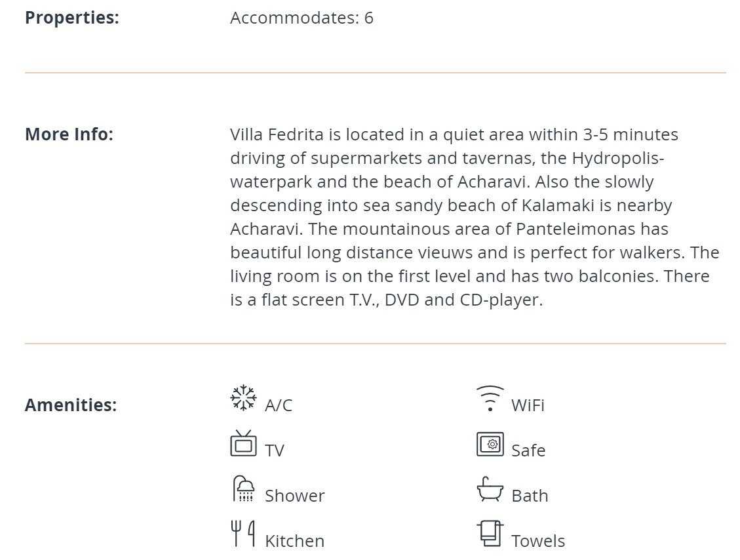Select the Shower amenity text
Screen dimensions: 740x560
294,496
